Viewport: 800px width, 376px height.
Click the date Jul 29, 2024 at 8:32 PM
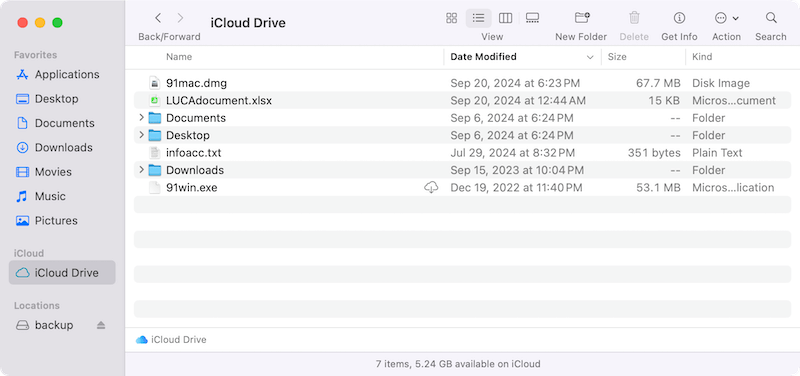(512, 153)
